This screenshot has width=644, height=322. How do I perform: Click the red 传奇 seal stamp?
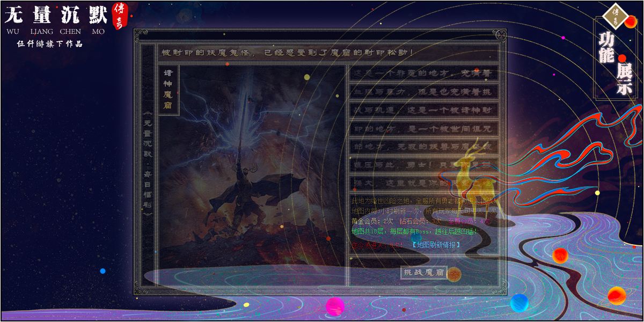[120, 16]
